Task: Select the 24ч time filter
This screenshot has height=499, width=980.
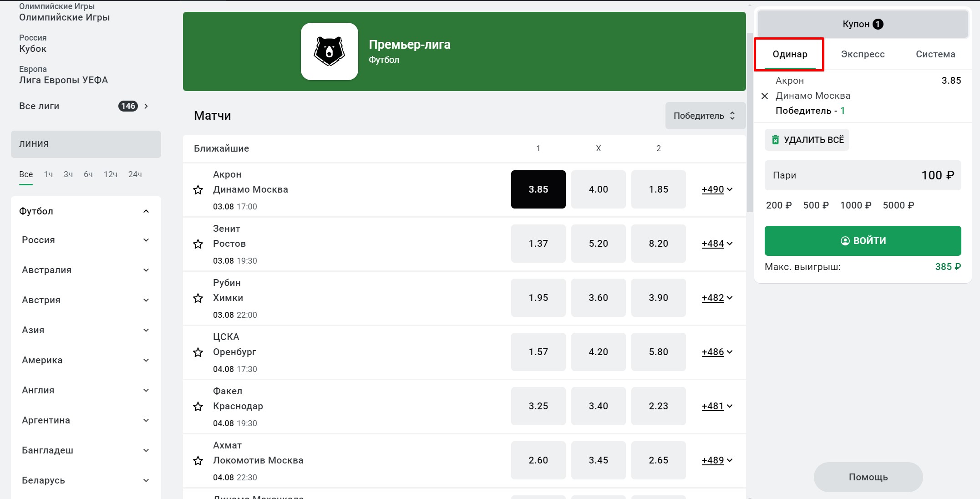Action: click(x=135, y=174)
